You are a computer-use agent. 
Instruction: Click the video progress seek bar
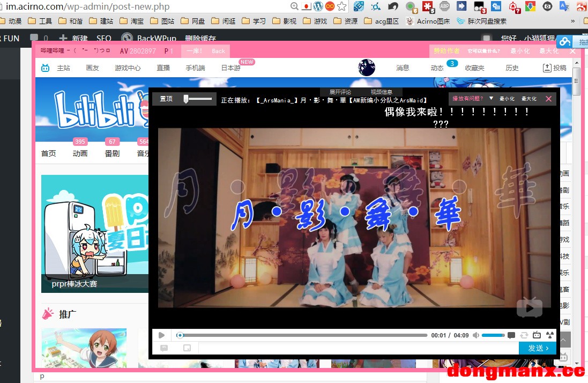(x=303, y=335)
